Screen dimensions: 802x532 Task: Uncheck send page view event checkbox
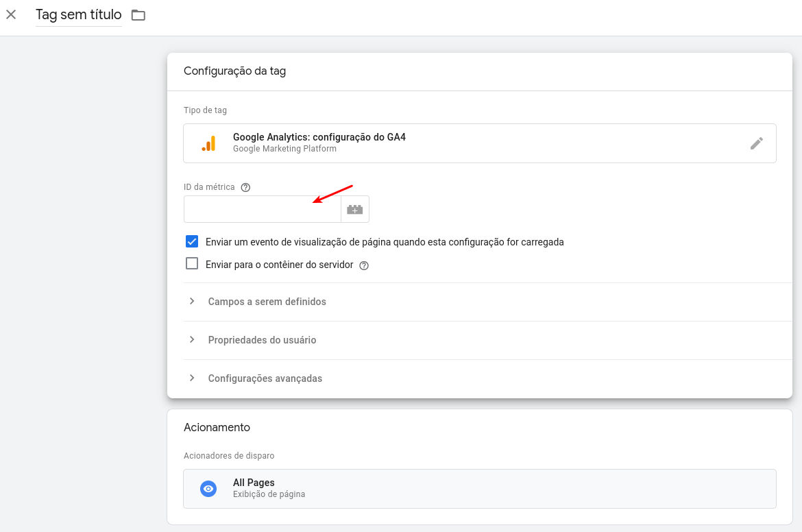point(192,241)
